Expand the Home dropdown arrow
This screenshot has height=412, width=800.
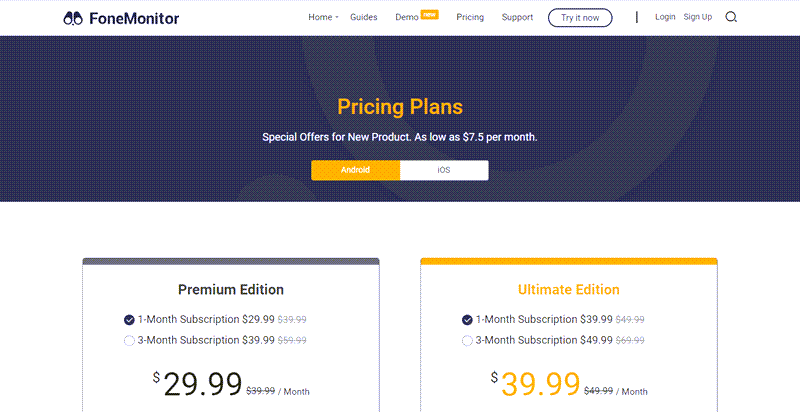pyautogui.click(x=337, y=18)
